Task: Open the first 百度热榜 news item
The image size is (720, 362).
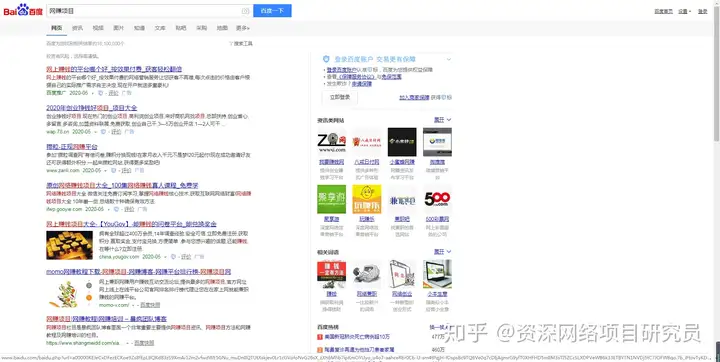Action: (x=357, y=337)
